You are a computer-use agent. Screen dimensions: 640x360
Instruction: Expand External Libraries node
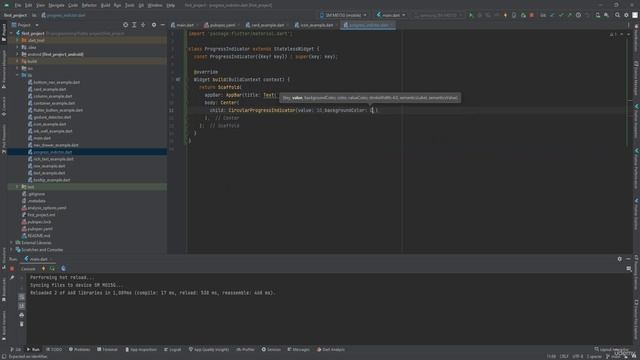pos(11,242)
